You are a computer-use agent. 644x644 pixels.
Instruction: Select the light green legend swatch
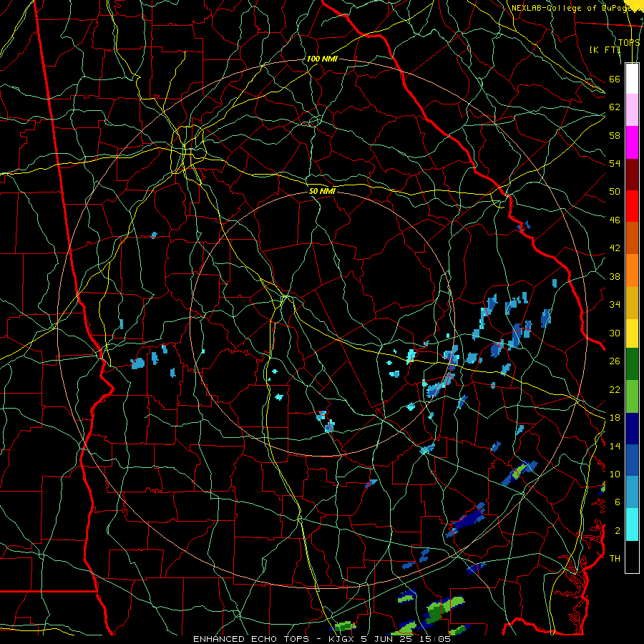[x=632, y=396]
